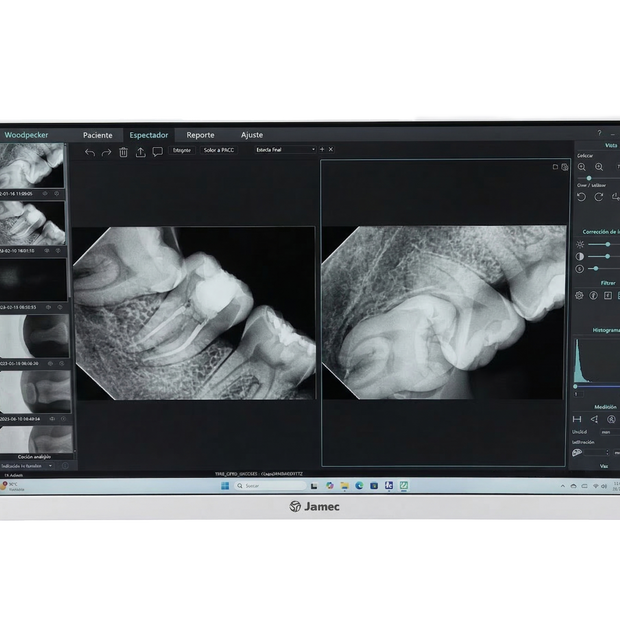Open the Paciente tab
Image resolution: width=620 pixels, height=620 pixels.
98,135
